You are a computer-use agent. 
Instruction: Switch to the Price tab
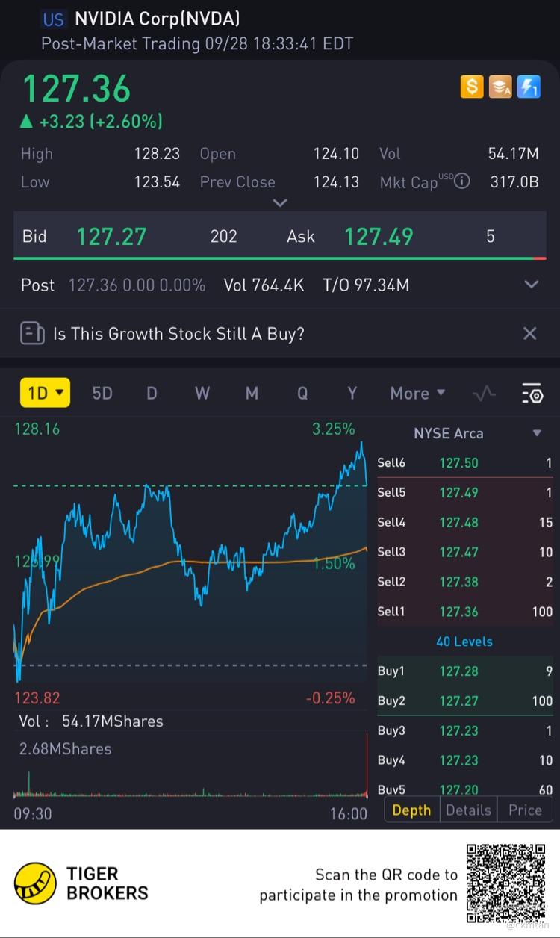point(525,810)
